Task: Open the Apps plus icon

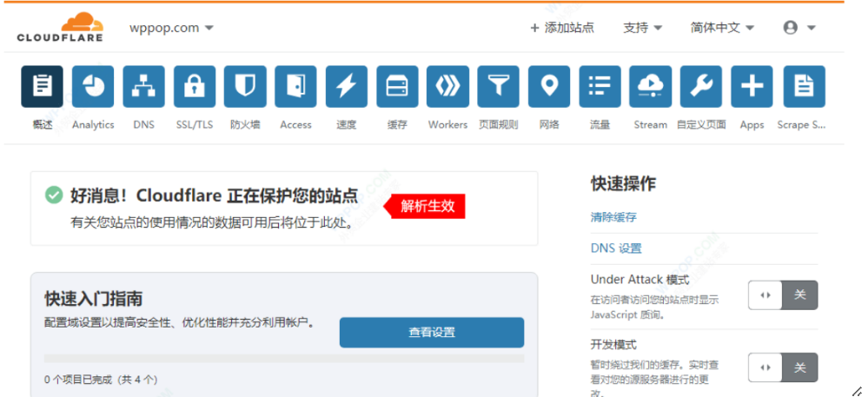Action: click(x=752, y=87)
